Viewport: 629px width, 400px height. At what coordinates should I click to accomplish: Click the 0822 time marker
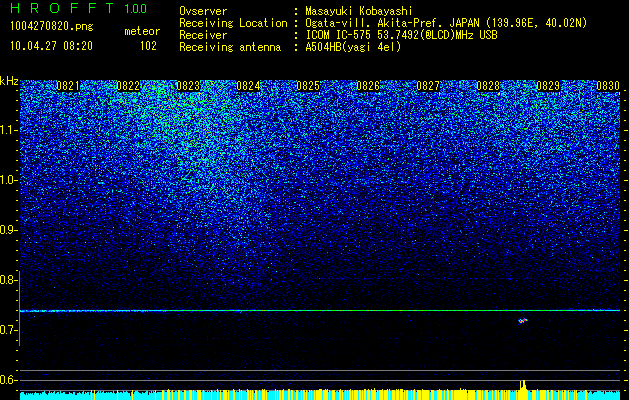click(128, 86)
